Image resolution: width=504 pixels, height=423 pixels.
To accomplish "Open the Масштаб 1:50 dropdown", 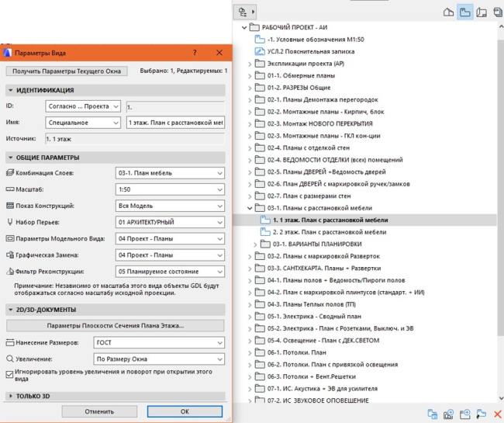I will pos(169,189).
